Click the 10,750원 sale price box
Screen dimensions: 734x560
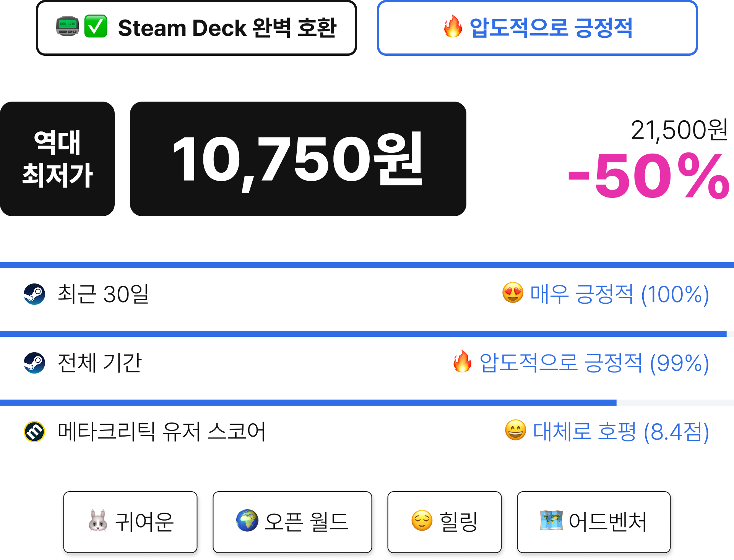298,159
